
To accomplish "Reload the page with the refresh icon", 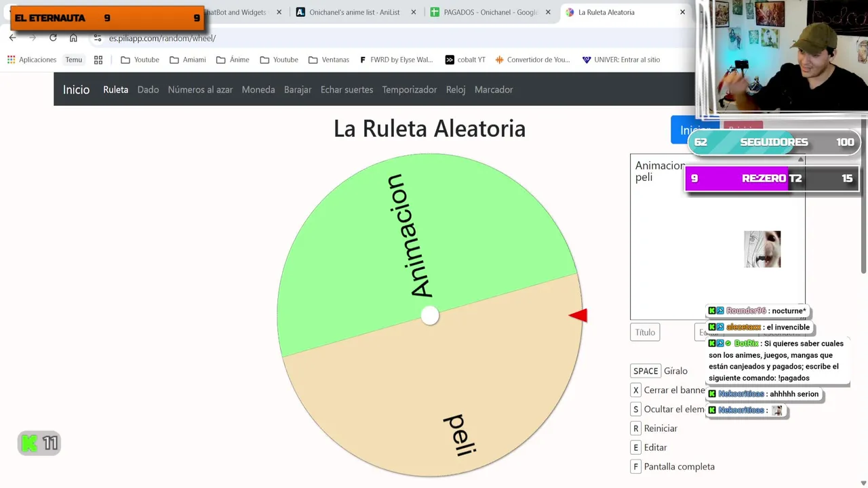I will click(53, 38).
